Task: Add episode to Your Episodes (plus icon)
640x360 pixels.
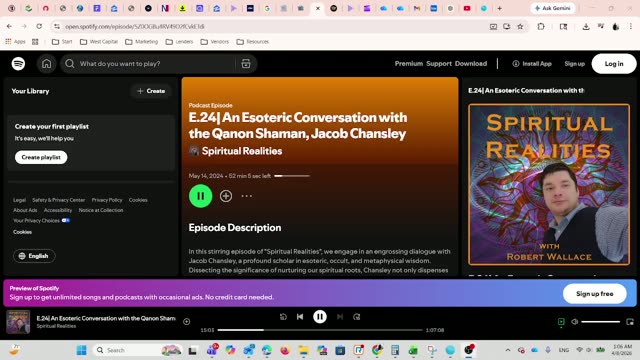Action: point(226,196)
